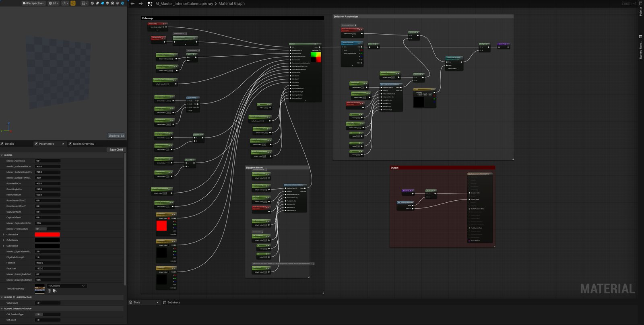This screenshot has width=644, height=325.
Task: Click the back navigation arrow in graph
Action: pos(132,4)
